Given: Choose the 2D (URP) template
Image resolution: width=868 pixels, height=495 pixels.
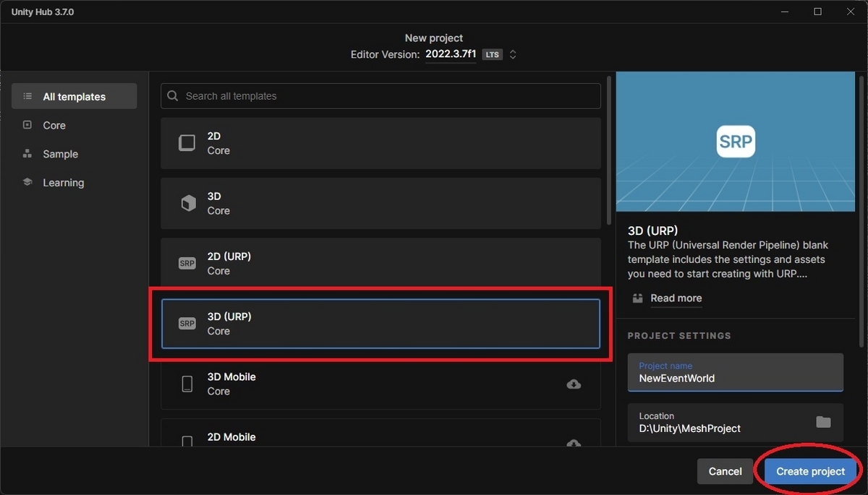Looking at the screenshot, I should (380, 263).
